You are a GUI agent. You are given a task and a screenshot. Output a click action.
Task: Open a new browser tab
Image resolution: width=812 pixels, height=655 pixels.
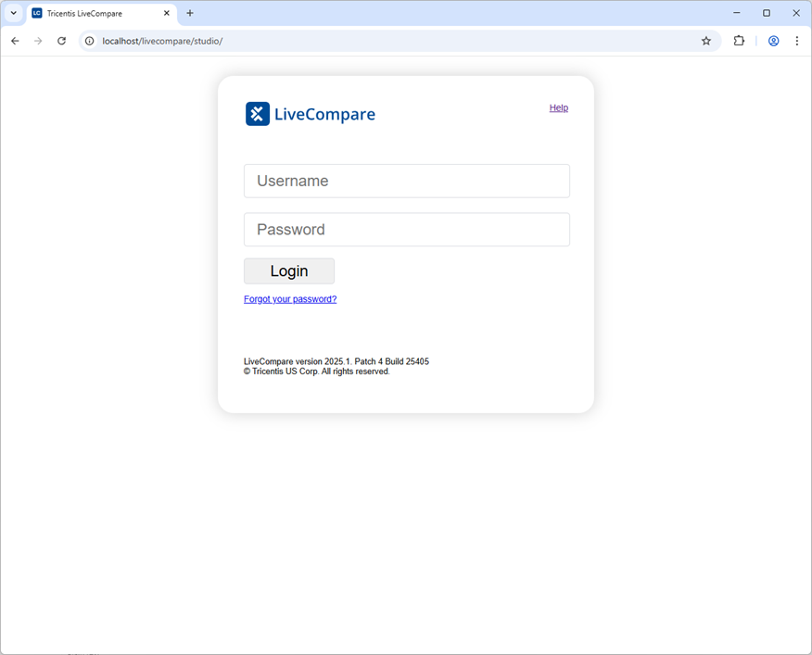pos(190,13)
